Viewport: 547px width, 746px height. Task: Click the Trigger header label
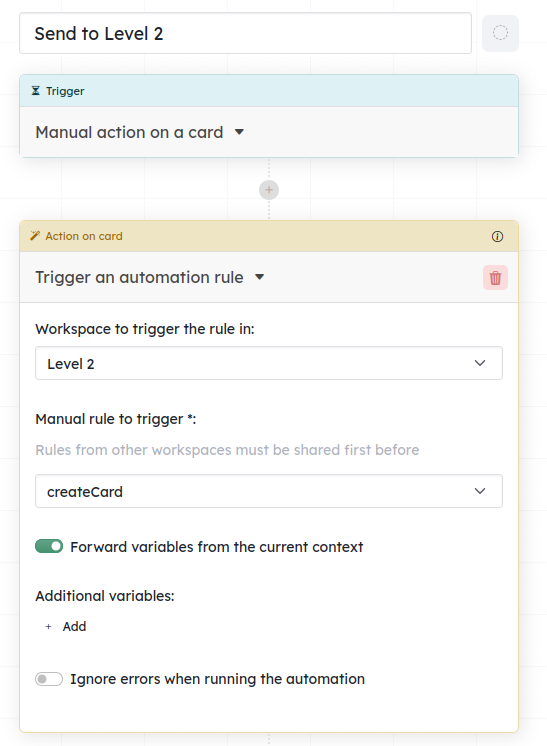pyautogui.click(x=65, y=91)
